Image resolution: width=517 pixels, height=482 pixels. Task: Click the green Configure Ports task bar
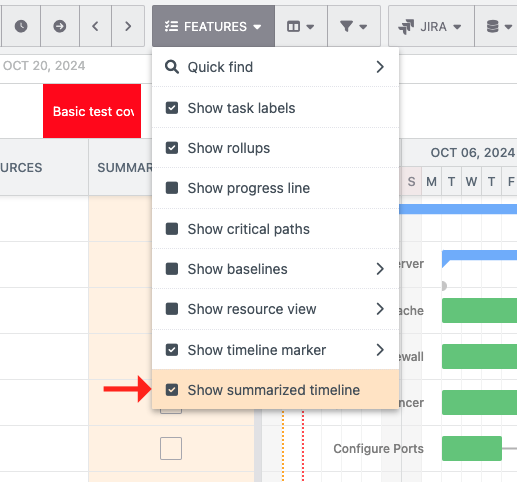472,448
